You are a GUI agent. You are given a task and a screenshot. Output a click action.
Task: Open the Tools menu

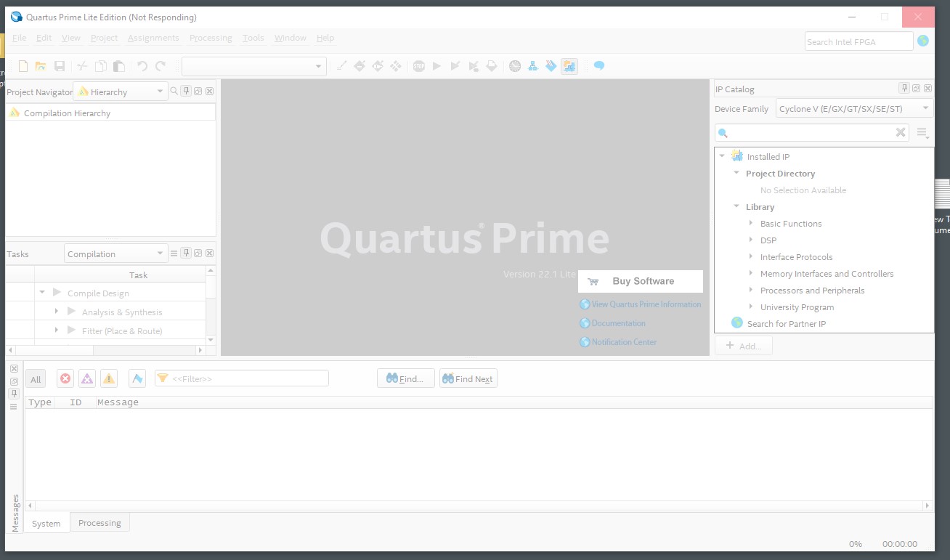[x=253, y=38]
